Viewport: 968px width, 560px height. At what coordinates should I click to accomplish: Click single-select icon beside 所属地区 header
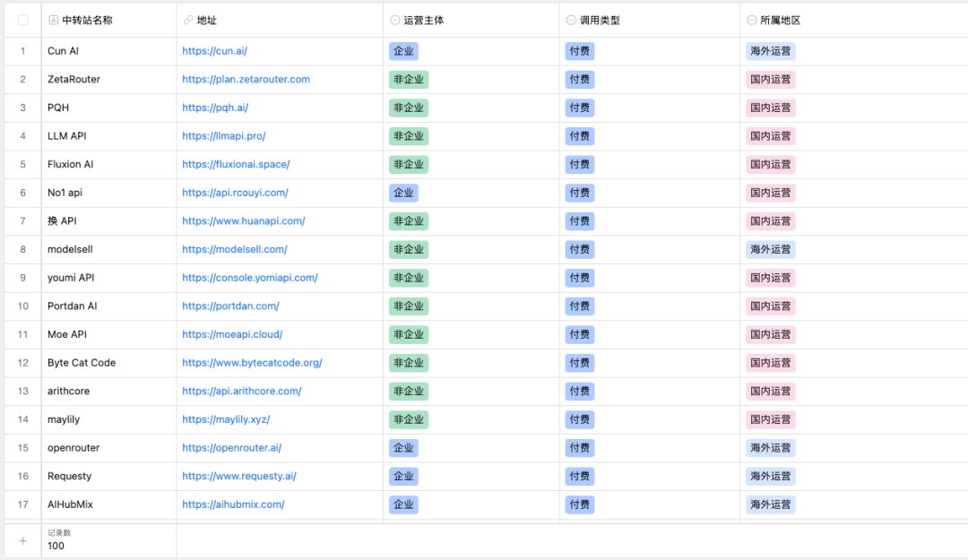click(x=751, y=20)
